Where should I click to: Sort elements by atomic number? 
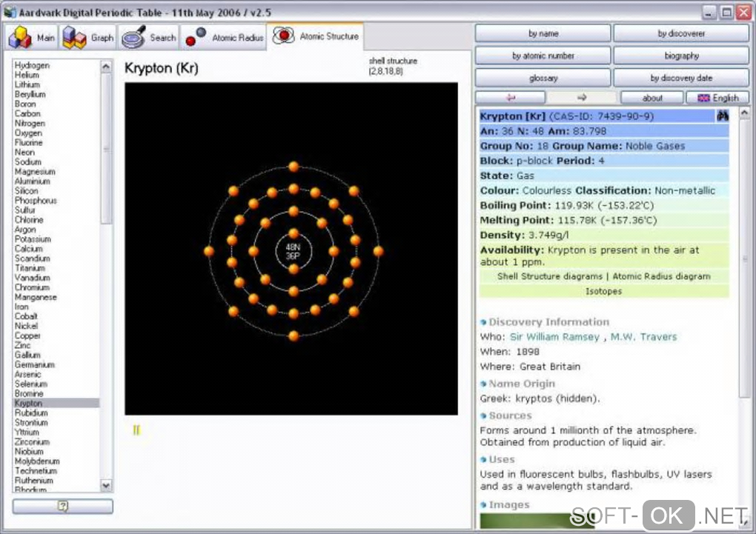coord(543,56)
